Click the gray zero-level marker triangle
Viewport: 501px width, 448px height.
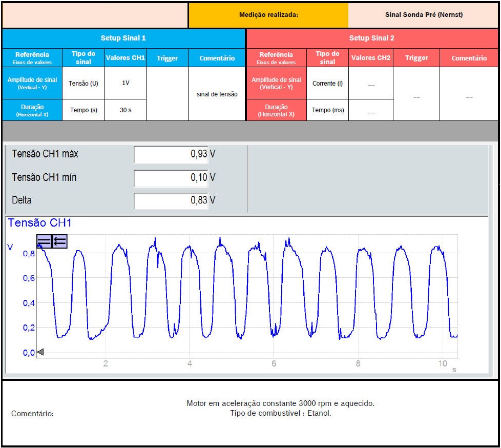click(40, 352)
